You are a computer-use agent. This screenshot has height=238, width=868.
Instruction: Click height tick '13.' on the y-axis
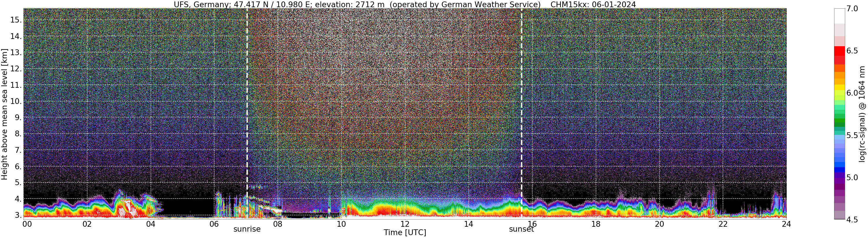16,53
